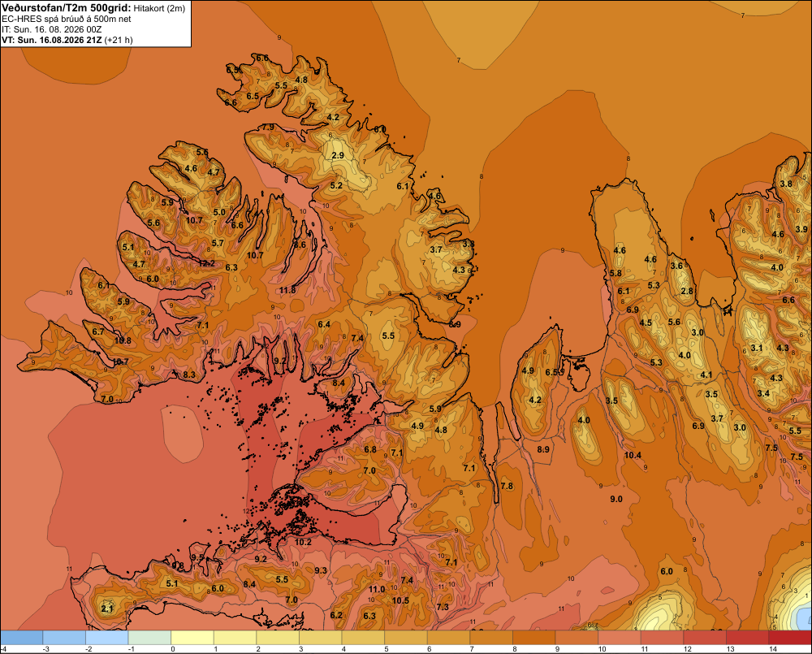Select the legend swatch between 9 and 10

577,638
